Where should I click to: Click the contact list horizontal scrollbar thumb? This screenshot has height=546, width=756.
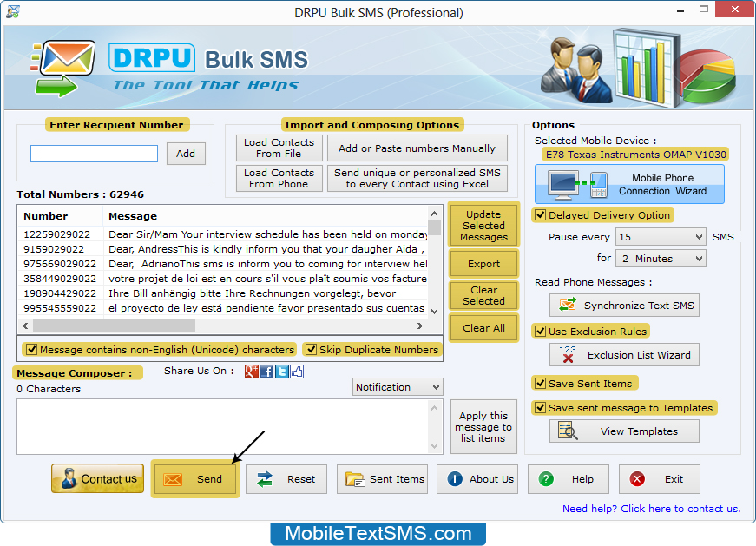click(x=114, y=326)
